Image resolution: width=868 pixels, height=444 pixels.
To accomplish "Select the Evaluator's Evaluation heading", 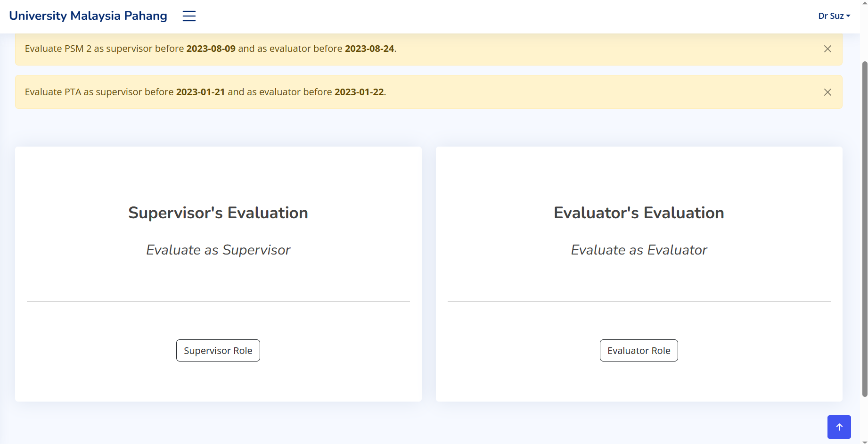I will click(639, 213).
